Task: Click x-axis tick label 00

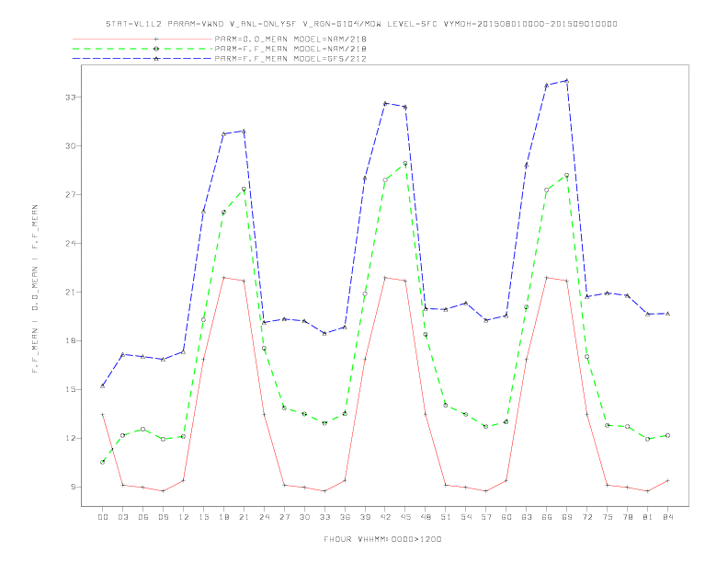Action: click(x=103, y=517)
